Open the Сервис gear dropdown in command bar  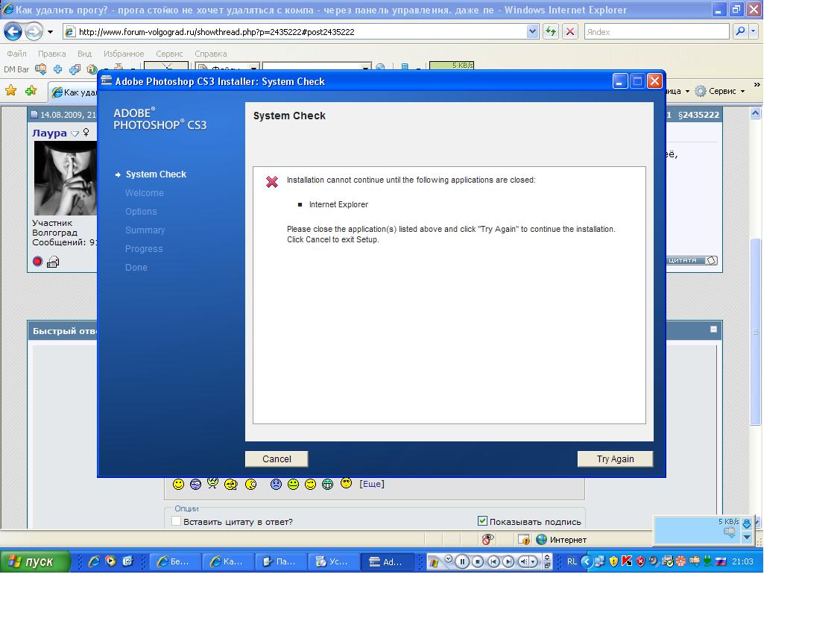[x=720, y=91]
